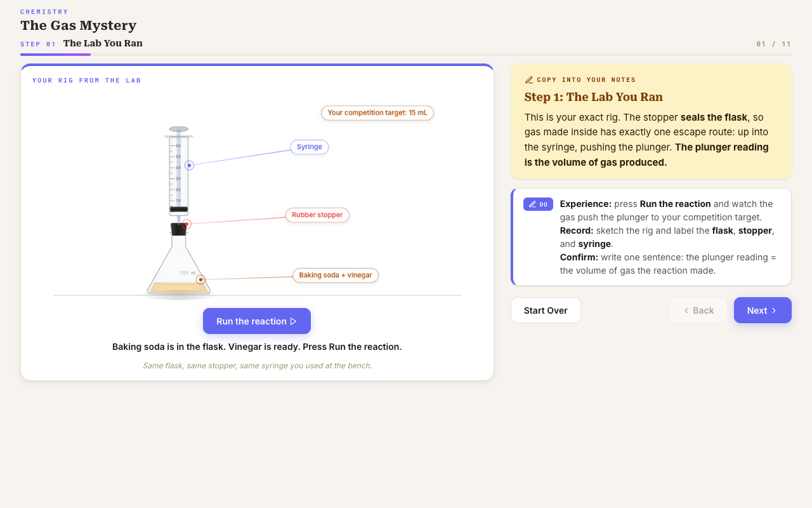The width and height of the screenshot is (812, 508).
Task: Click the disabled Back button
Action: [698, 311]
